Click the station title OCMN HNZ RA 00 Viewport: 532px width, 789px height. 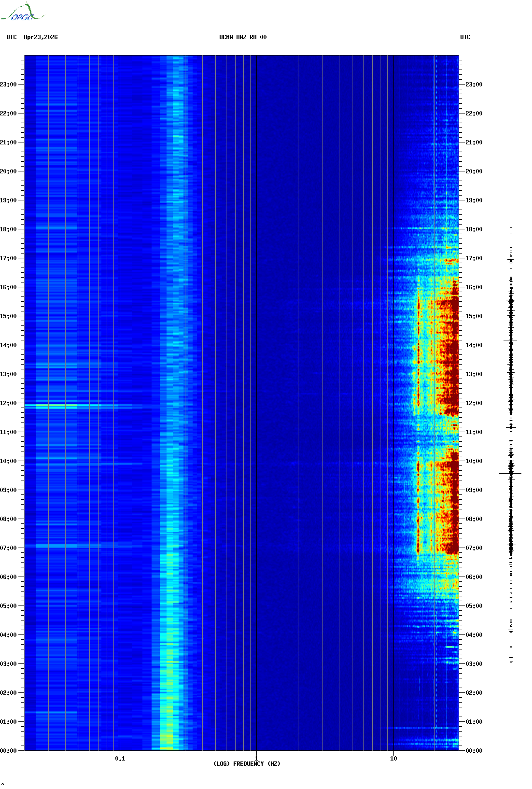pyautogui.click(x=242, y=37)
